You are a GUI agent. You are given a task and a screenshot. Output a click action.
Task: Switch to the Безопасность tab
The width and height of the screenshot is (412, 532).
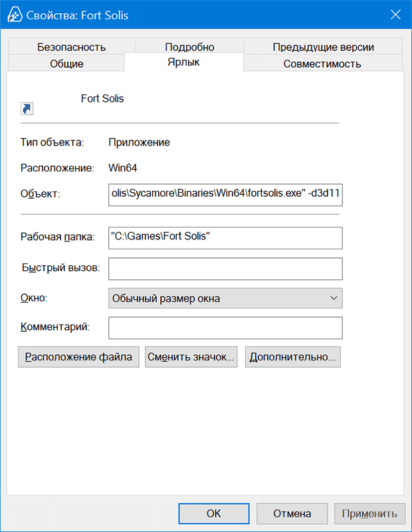pos(72,47)
